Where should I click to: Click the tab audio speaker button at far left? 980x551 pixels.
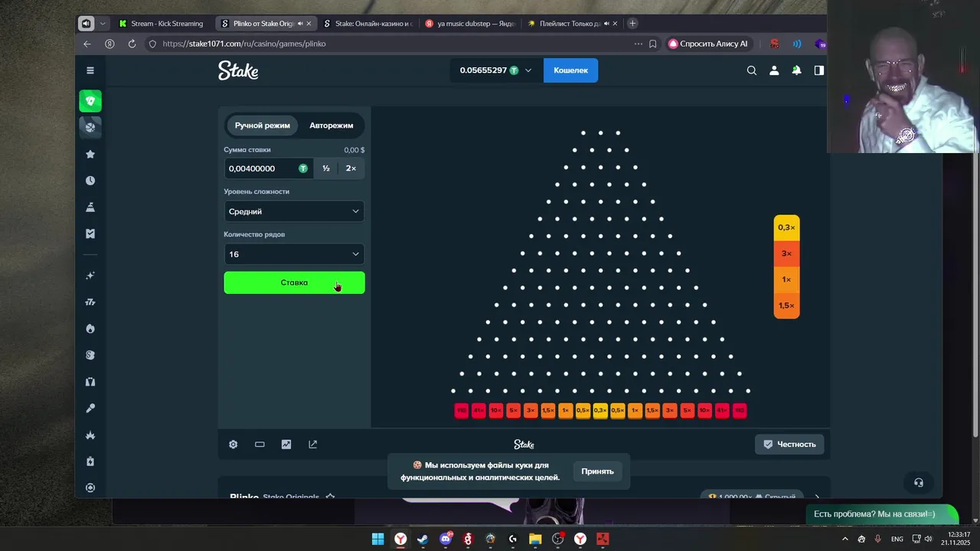pyautogui.click(x=87, y=24)
